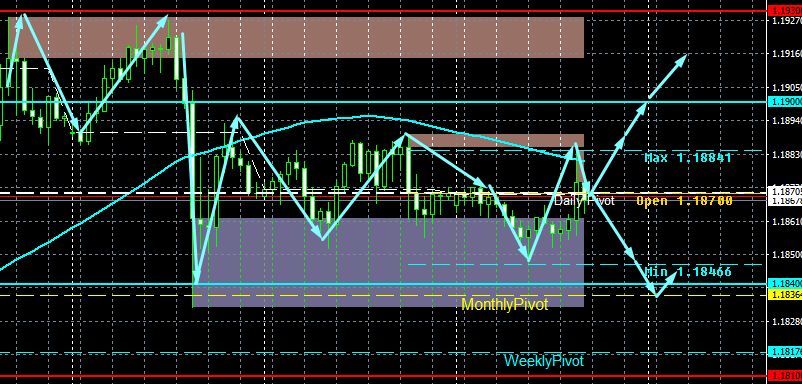Click the cyan 1.1900 price tag

(x=785, y=102)
